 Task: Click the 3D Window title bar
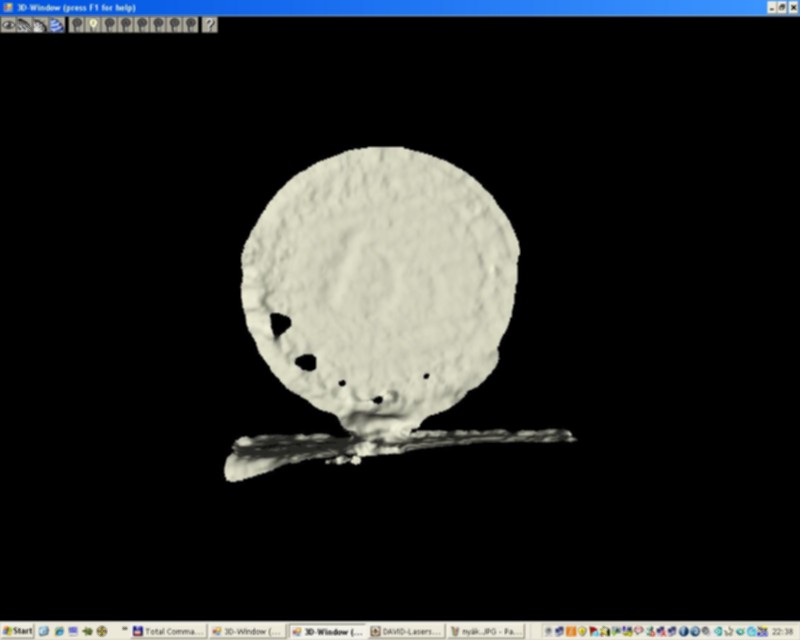[383, 8]
